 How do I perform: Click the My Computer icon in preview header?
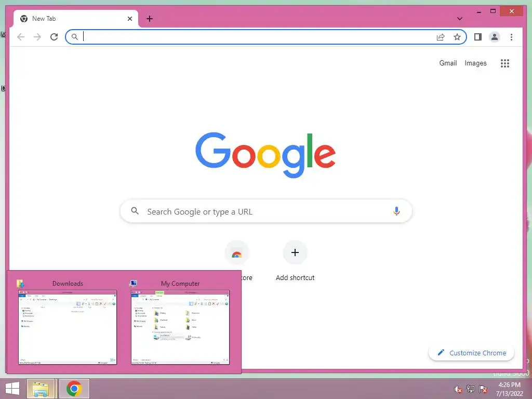pos(133,284)
